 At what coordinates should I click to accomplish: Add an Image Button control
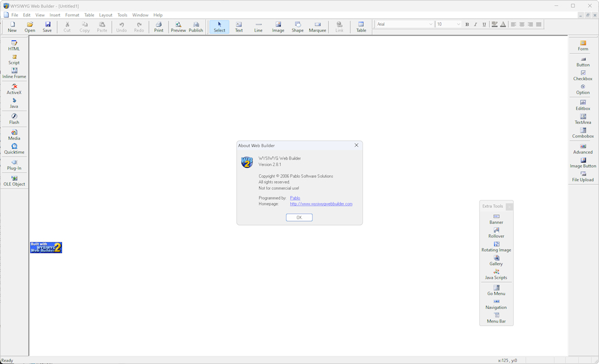pyautogui.click(x=583, y=162)
